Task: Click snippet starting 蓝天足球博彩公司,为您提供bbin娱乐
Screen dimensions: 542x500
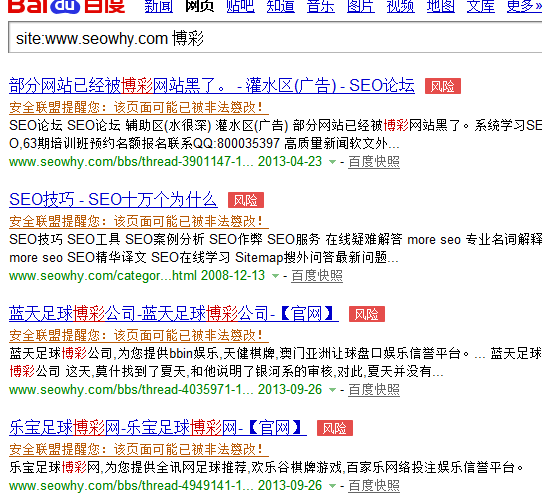Action: [275, 363]
